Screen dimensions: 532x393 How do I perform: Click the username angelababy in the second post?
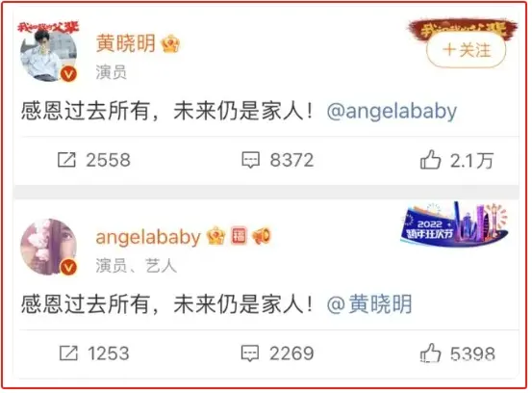click(148, 237)
